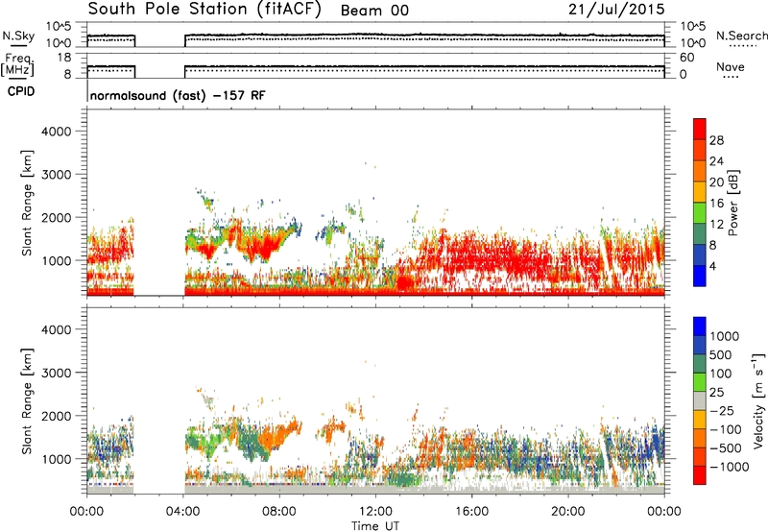This screenshot has height=532, width=768.
Task: Click the left '10^5' noise axis tick
Action: [59, 27]
